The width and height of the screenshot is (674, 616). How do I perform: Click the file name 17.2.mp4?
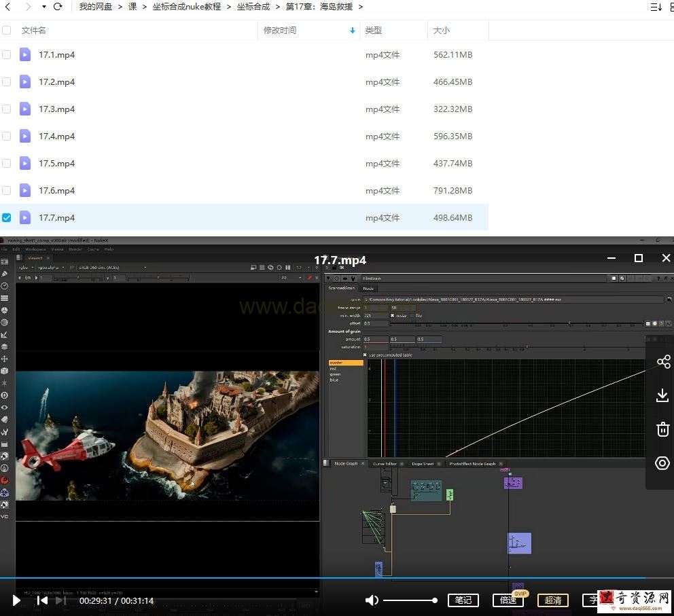pyautogui.click(x=57, y=81)
